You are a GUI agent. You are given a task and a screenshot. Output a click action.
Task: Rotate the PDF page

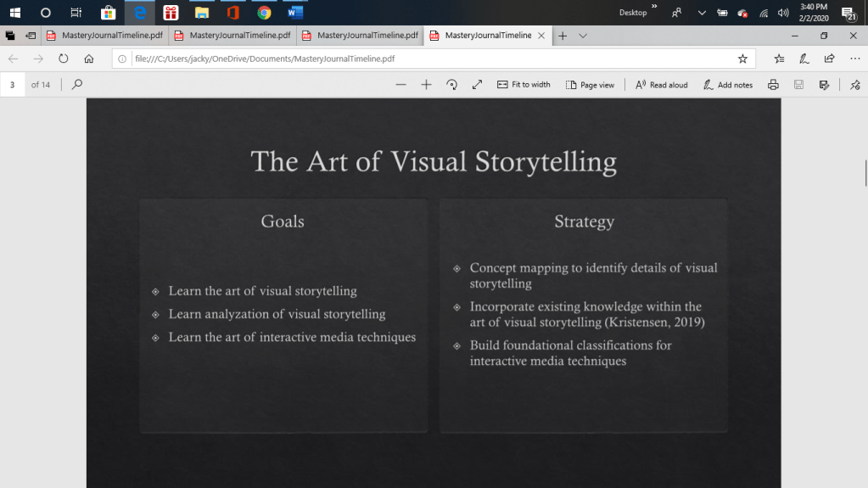pos(451,85)
